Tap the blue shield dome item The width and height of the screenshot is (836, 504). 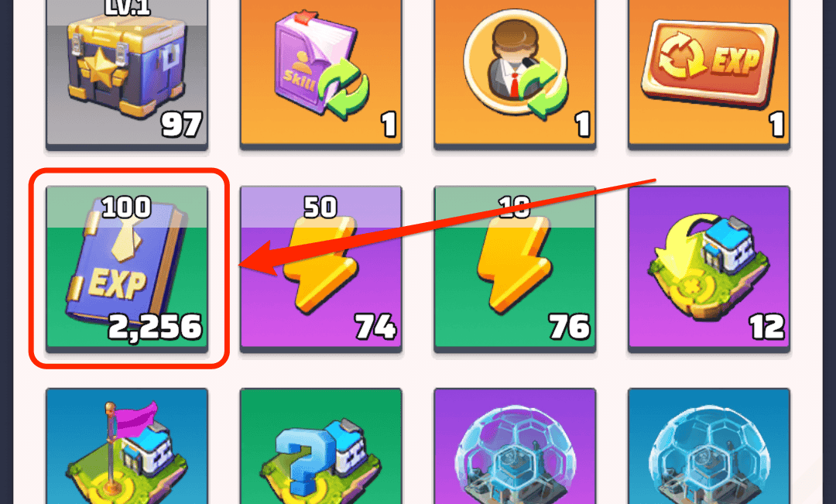[709, 446]
